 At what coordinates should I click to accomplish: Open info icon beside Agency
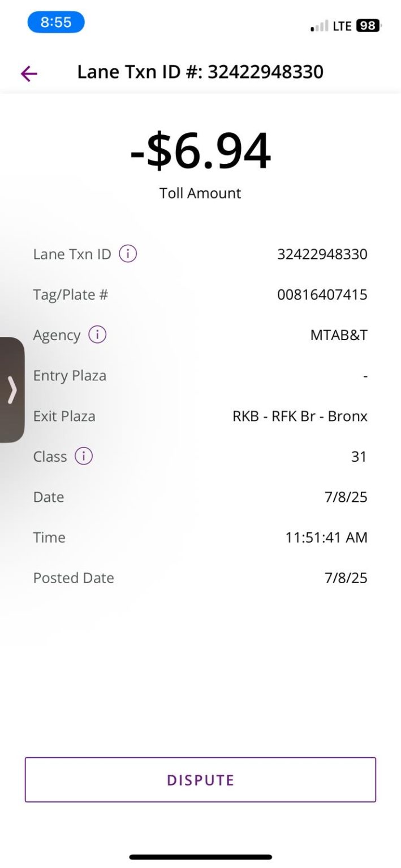click(97, 335)
